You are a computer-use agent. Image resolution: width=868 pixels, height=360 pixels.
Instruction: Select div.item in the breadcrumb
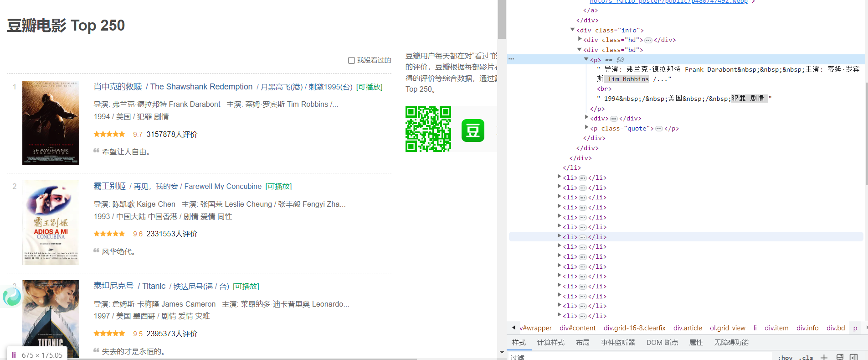pos(777,328)
